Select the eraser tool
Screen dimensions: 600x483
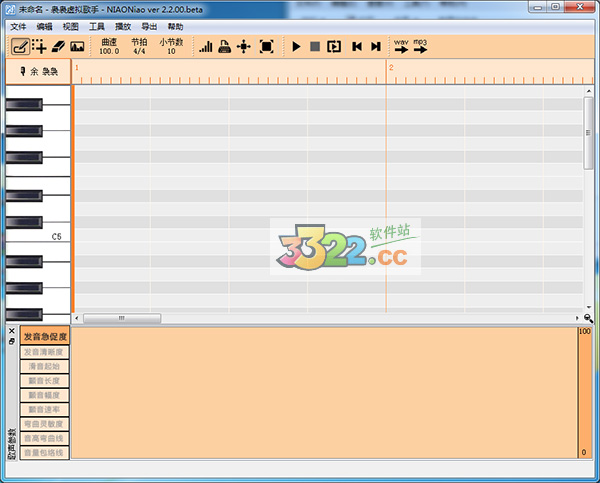point(58,47)
